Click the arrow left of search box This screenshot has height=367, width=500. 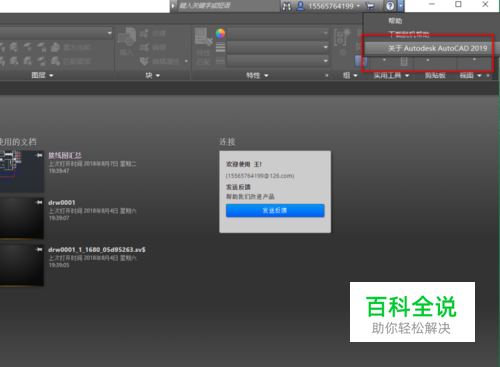click(173, 6)
